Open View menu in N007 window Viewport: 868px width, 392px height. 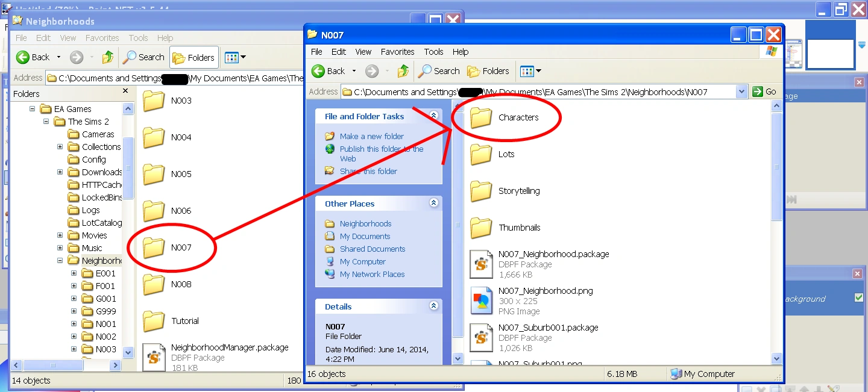pos(363,52)
